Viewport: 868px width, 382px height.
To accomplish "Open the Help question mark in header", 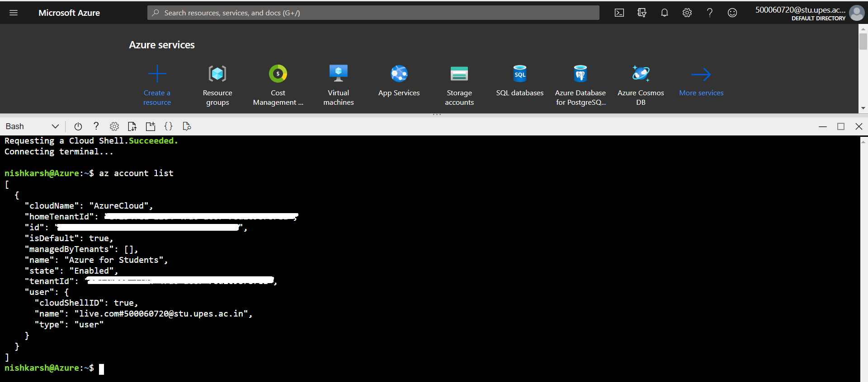I will [710, 13].
